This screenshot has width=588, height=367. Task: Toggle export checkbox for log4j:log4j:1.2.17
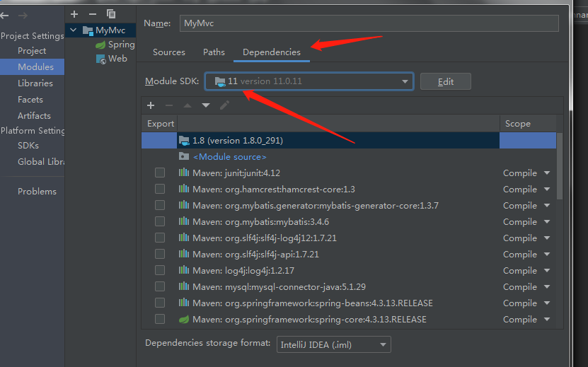[x=160, y=270]
